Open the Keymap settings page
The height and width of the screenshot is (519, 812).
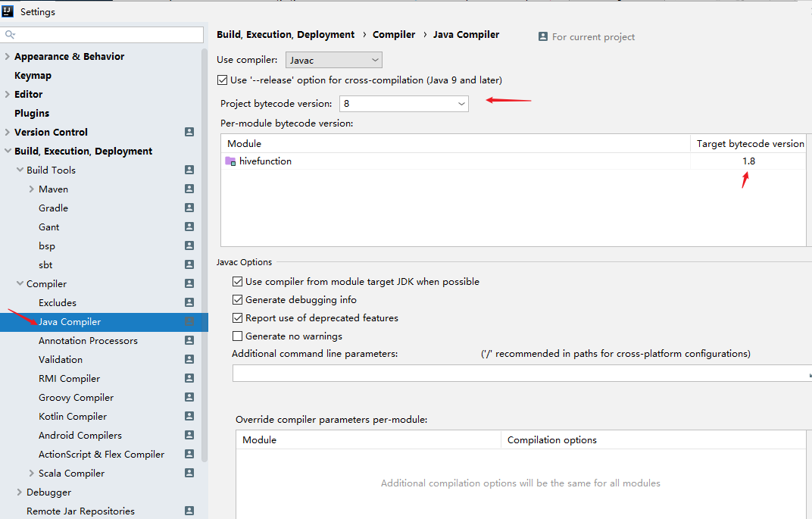pos(33,76)
